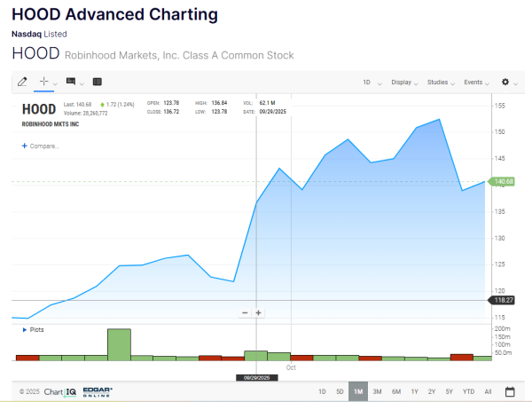Image resolution: width=532 pixels, height=402 pixels.
Task: Select the 1Y time range
Action: (x=413, y=391)
